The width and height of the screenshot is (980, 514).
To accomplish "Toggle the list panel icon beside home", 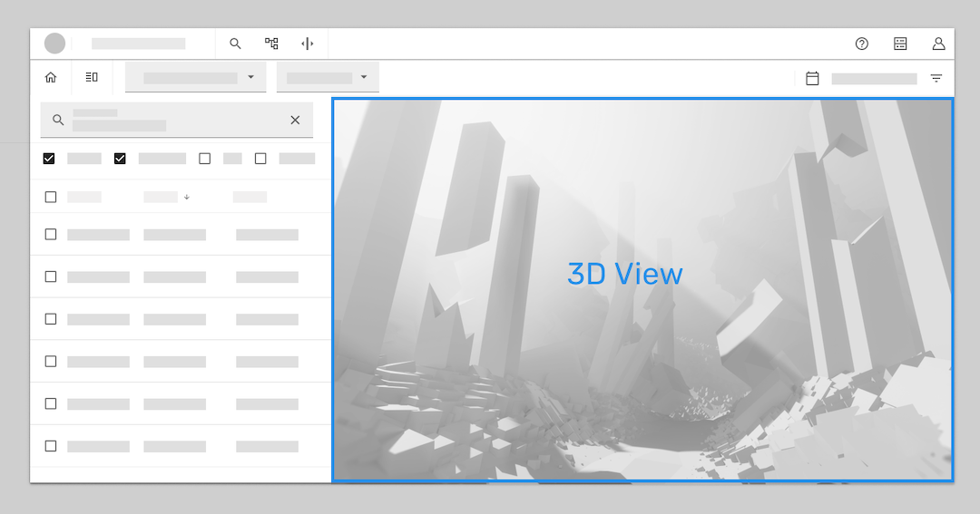I will coord(92,78).
